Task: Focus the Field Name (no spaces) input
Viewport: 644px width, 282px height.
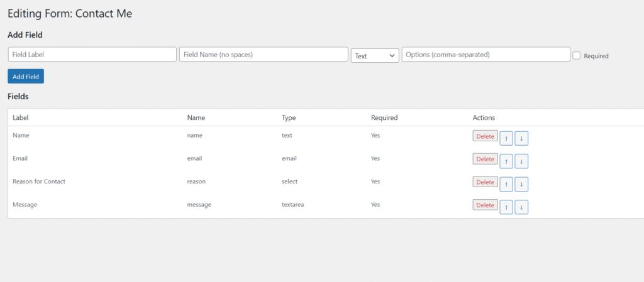Action: [264, 55]
